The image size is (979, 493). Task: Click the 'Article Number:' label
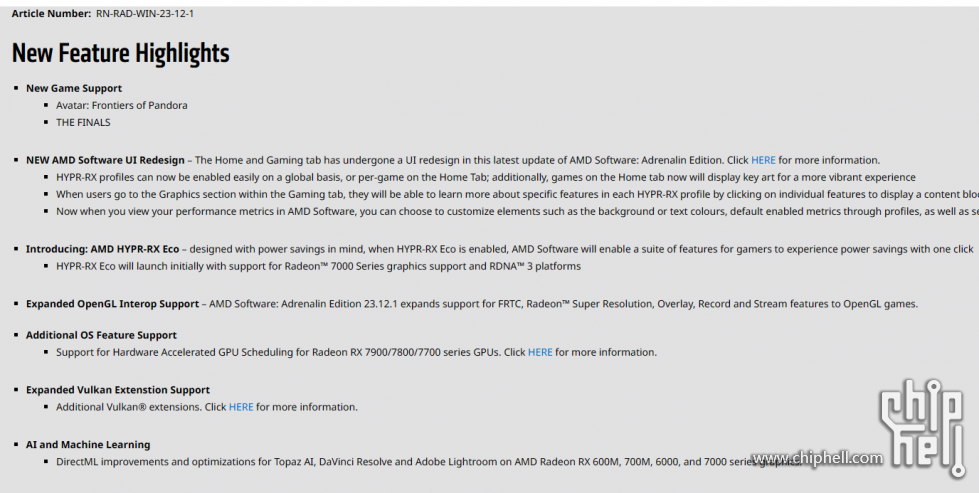click(51, 13)
